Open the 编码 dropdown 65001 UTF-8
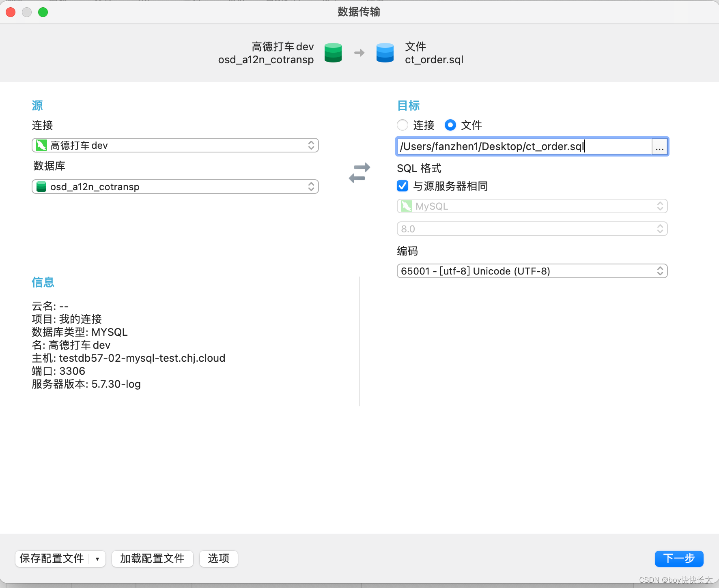This screenshot has width=719, height=588. [532, 271]
